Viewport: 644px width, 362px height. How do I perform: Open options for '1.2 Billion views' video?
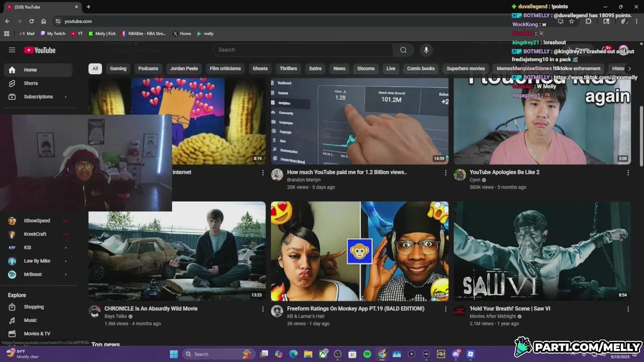(x=445, y=172)
